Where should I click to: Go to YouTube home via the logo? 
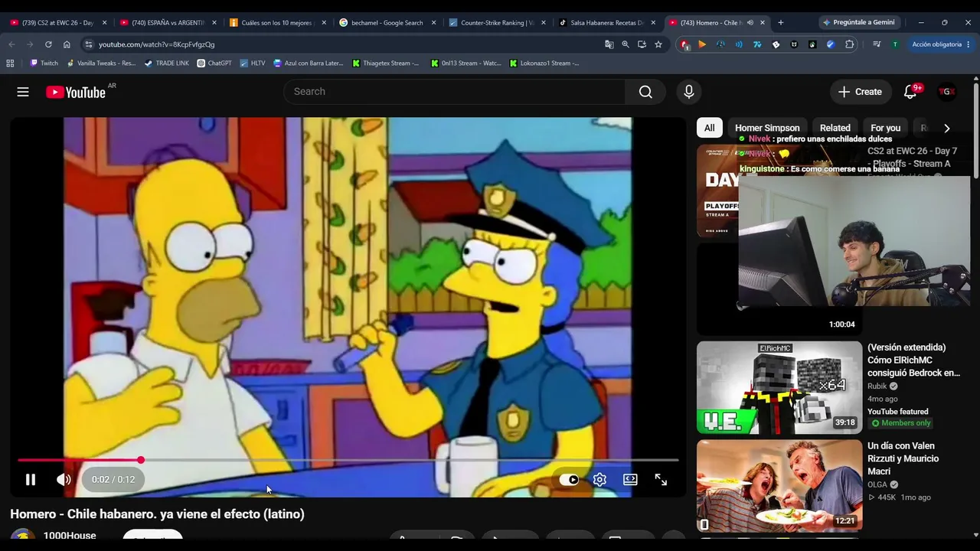click(76, 92)
